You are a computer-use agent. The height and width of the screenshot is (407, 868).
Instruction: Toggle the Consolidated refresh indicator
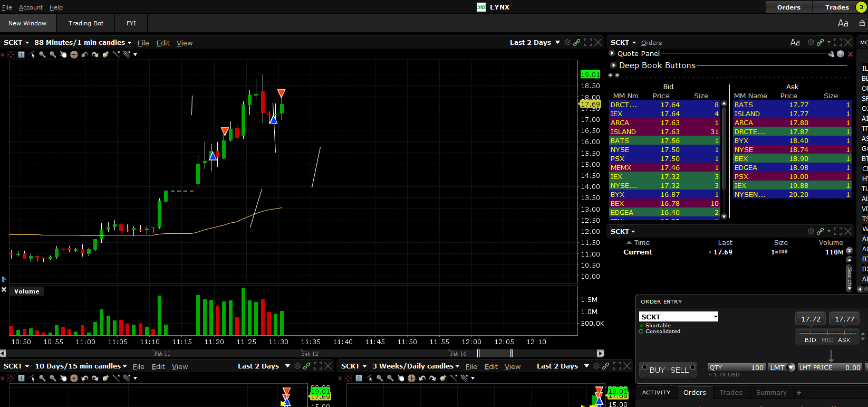(641, 332)
